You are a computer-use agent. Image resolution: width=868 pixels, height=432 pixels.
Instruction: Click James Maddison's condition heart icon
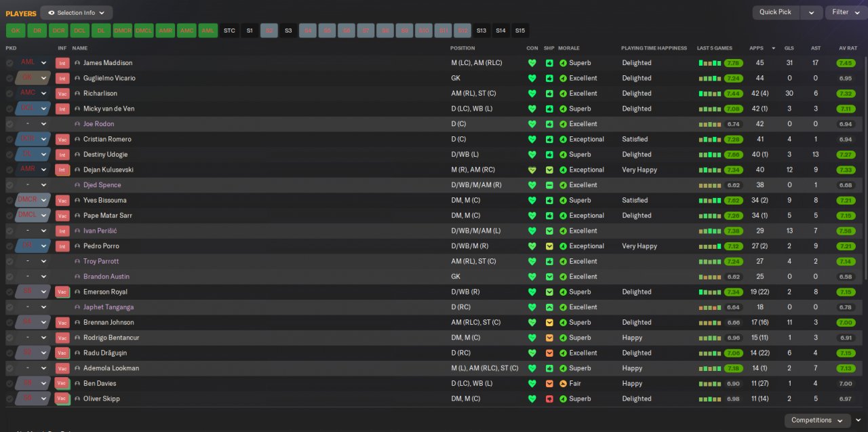[532, 63]
